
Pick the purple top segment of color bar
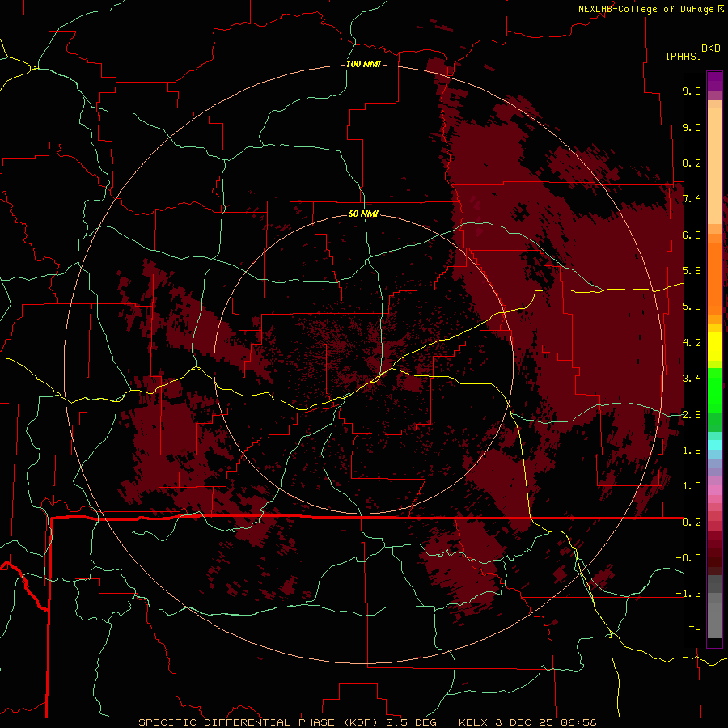pos(714,81)
